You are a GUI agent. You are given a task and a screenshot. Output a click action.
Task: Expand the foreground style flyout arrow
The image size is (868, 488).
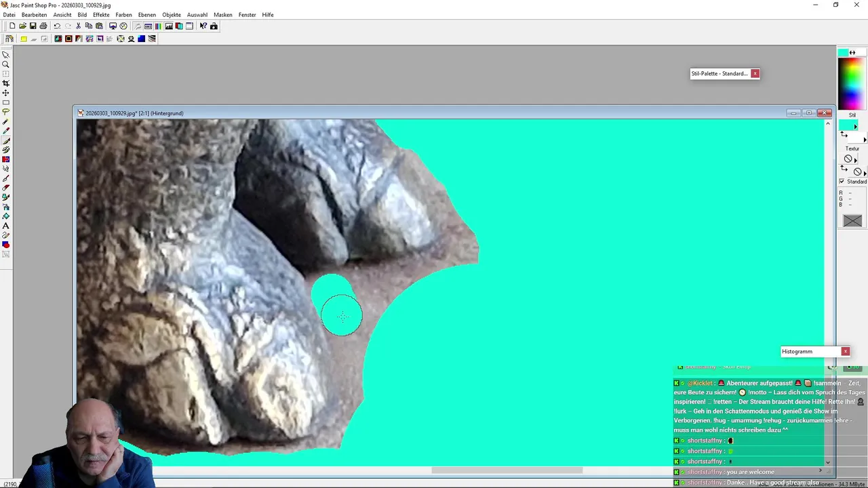point(856,127)
